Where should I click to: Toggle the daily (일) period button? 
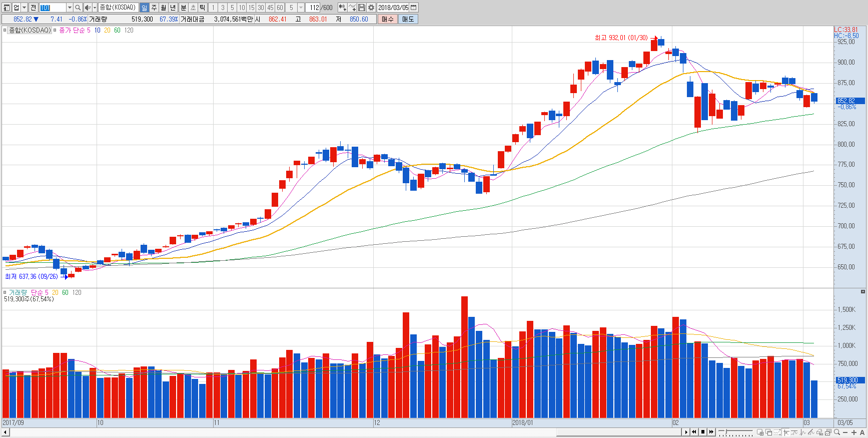coord(144,8)
